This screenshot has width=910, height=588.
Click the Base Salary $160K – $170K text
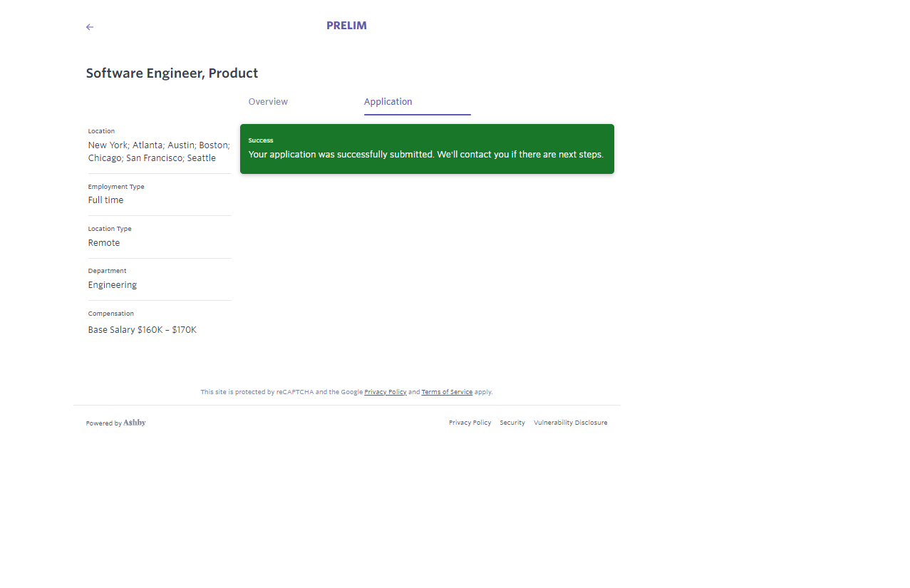point(143,330)
